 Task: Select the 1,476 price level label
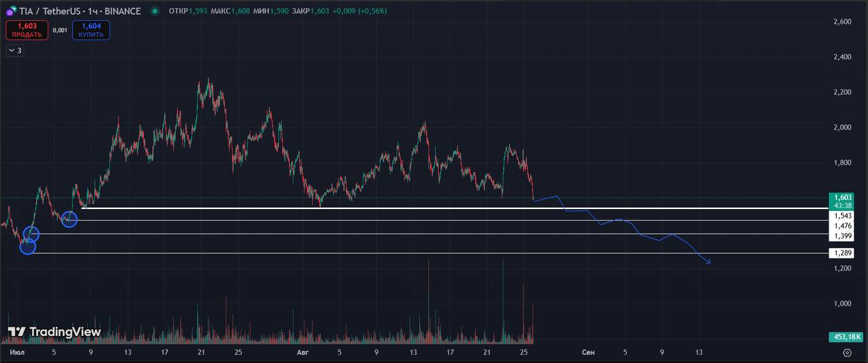(843, 225)
